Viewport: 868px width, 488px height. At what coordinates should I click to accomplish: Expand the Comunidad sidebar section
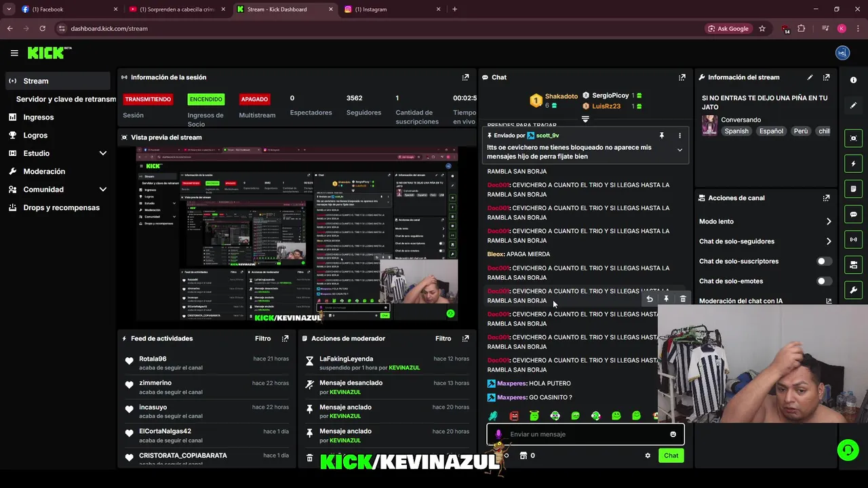103,190
